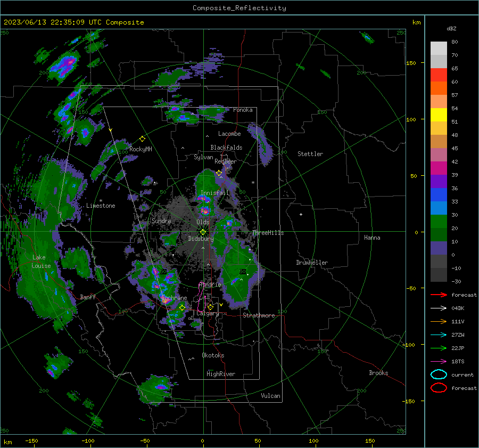Click the Banff town label
The width and height of the screenshot is (479, 448).
coord(88,297)
